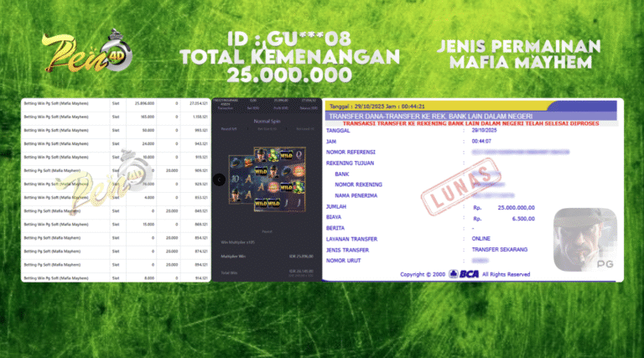Screen dimensions: 644x358
Task: Click the large 25.000.000 headline amount
Action: pos(289,75)
